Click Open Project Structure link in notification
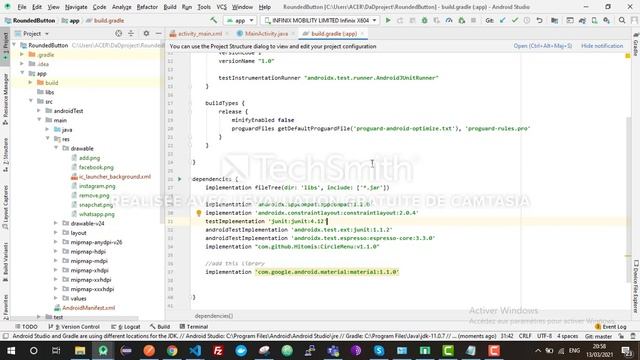 (542, 46)
